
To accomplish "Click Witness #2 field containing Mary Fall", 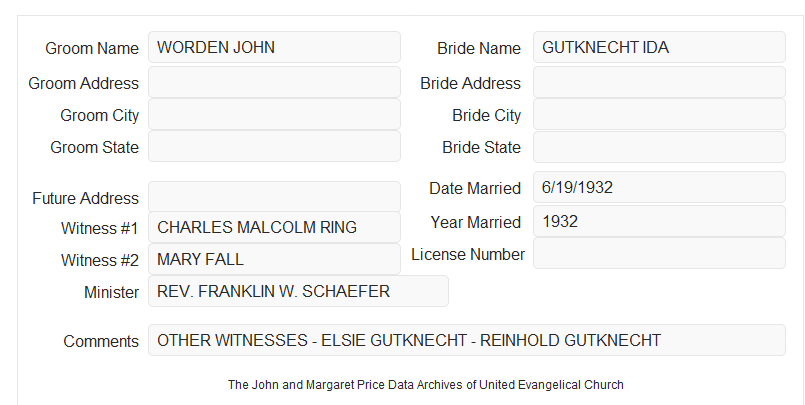I will (x=274, y=259).
